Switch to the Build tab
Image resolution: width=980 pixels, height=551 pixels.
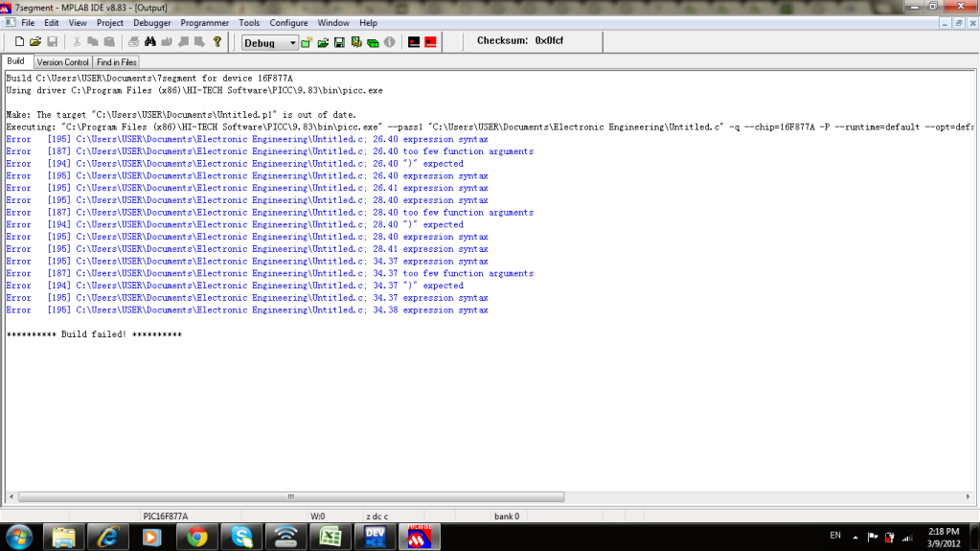(15, 61)
